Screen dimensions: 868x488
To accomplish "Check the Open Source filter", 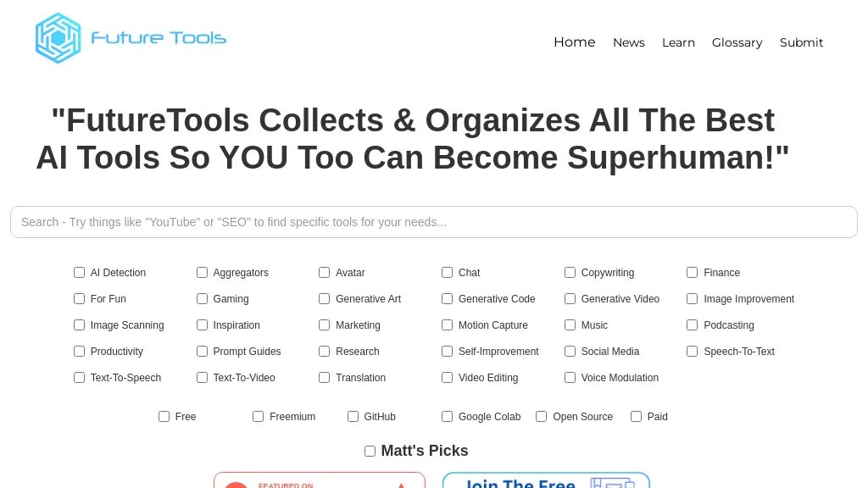I will (542, 417).
